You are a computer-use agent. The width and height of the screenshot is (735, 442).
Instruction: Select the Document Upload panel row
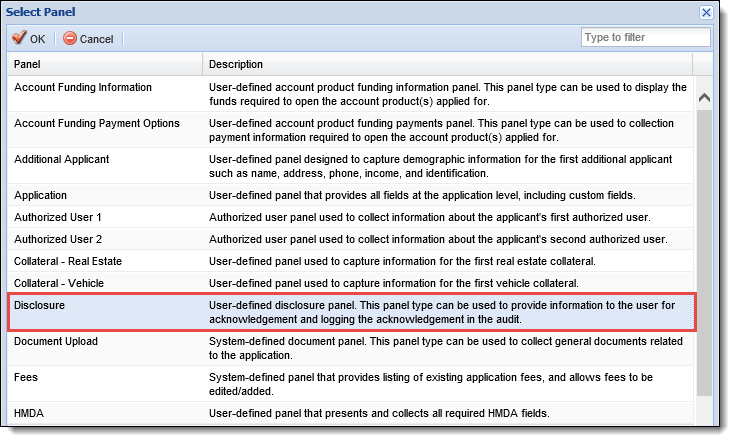pyautogui.click(x=350, y=348)
